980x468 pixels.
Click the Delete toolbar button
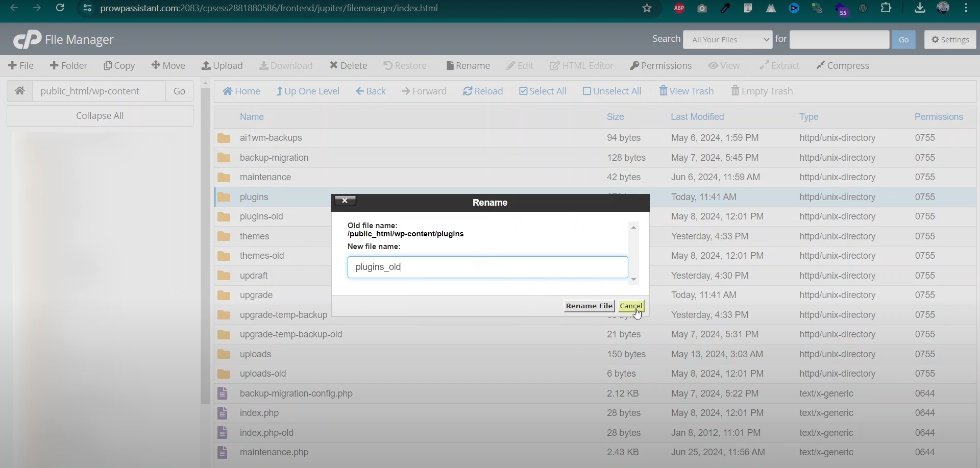pos(348,66)
